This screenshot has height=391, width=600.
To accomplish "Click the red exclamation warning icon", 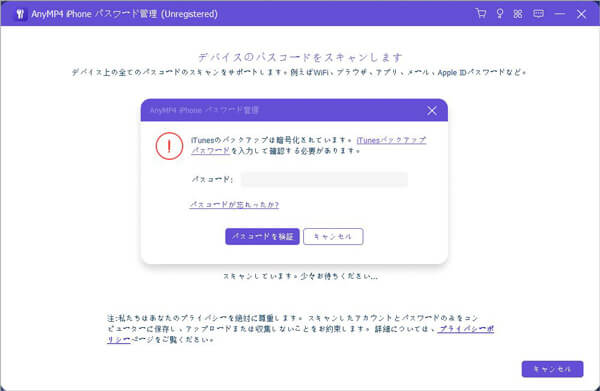I will tap(169, 146).
